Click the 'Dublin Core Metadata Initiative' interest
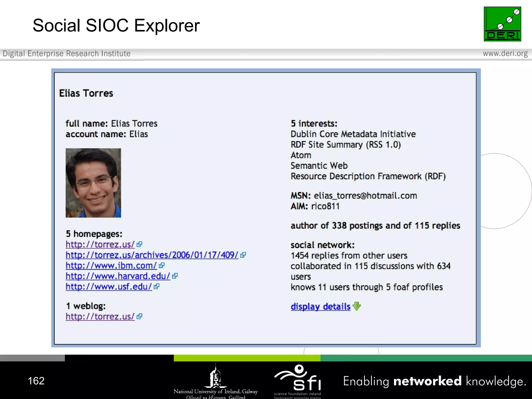This screenshot has height=399, width=532. pyautogui.click(x=353, y=134)
